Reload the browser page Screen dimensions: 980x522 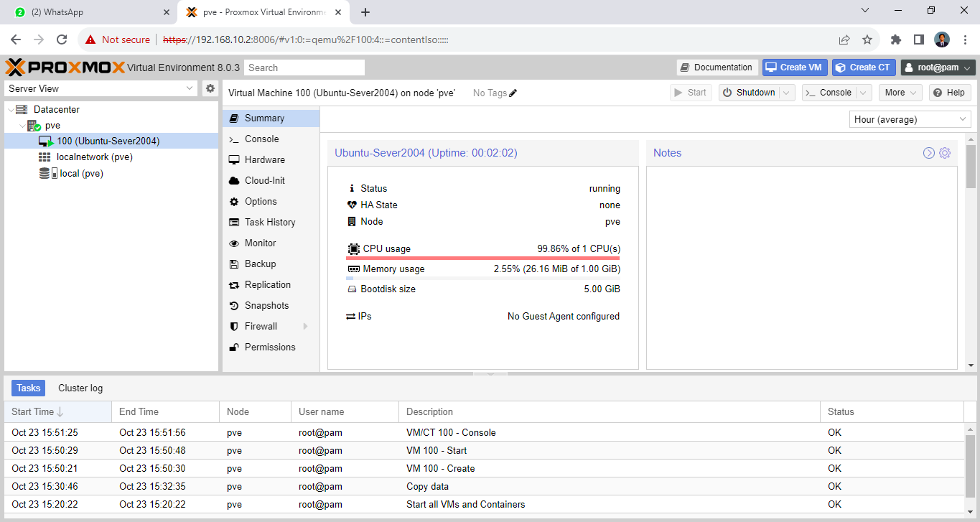[62, 39]
